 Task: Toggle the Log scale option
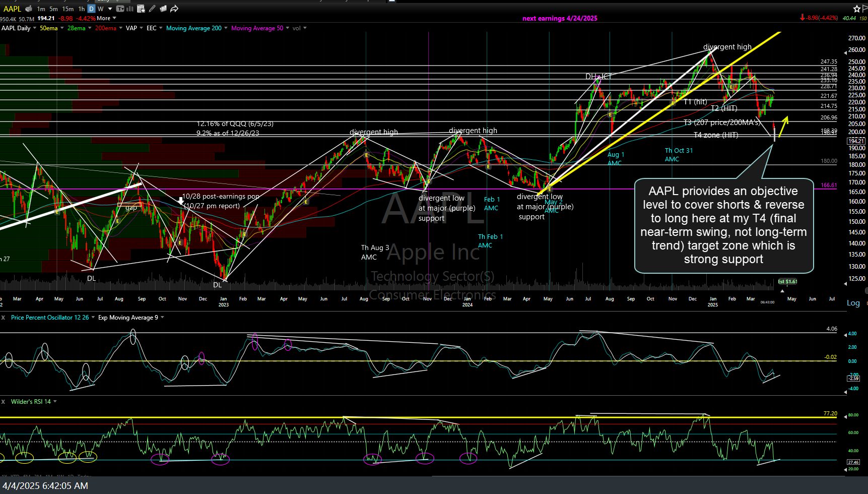pos(853,303)
